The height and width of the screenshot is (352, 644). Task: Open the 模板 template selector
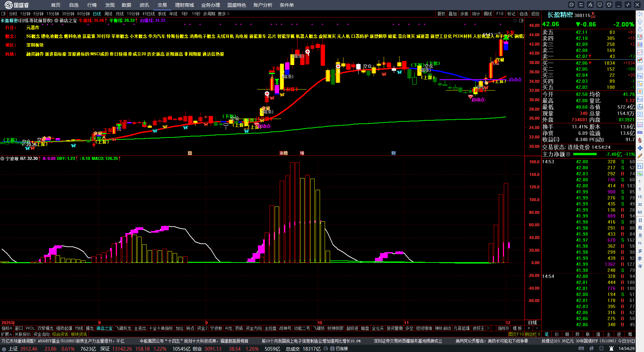[x=517, y=328]
